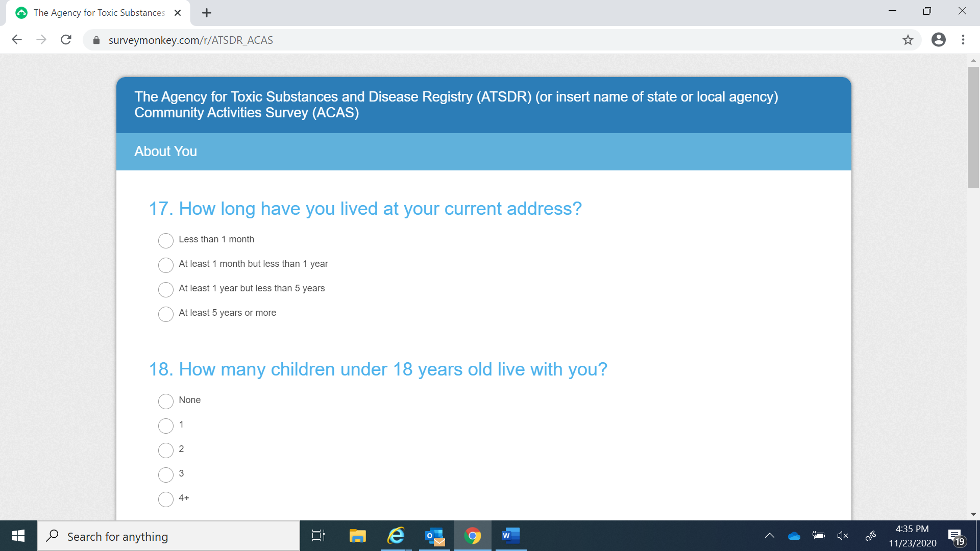Select 'Less than 1 month' option
The image size is (980, 551).
tap(166, 240)
